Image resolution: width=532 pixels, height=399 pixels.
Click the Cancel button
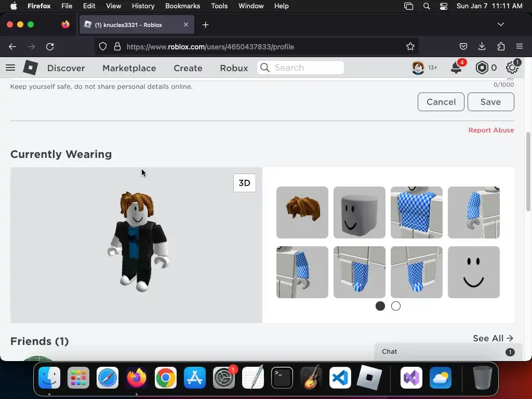click(441, 102)
